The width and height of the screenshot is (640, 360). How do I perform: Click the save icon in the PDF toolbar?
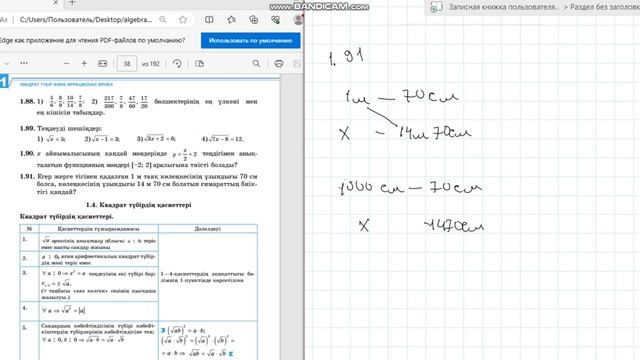click(297, 64)
